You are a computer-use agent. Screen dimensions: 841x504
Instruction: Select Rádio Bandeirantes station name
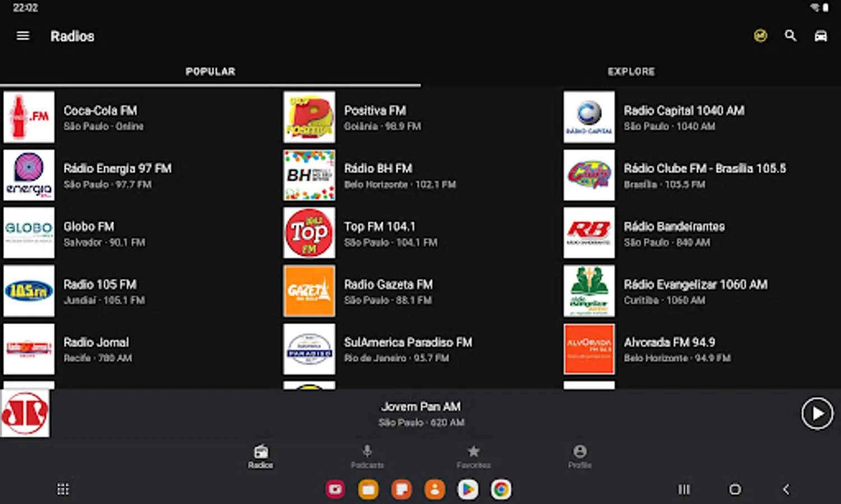[x=675, y=227]
